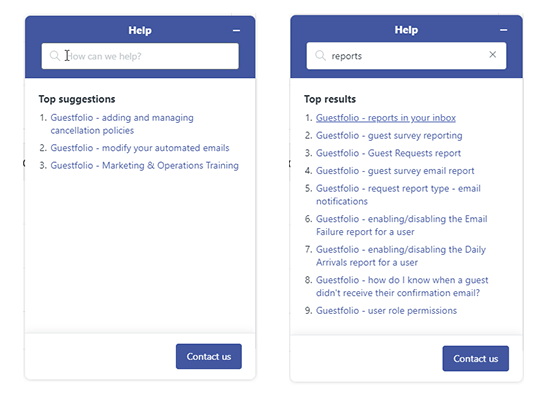Open 'modify your automated emails' suggestion
The image size is (550, 398).
140,148
